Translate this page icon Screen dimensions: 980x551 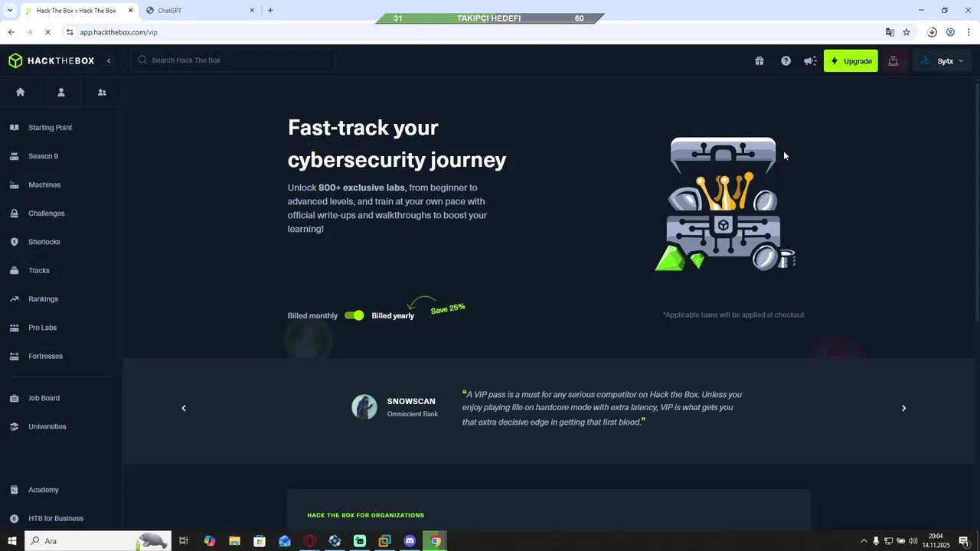coord(890,32)
